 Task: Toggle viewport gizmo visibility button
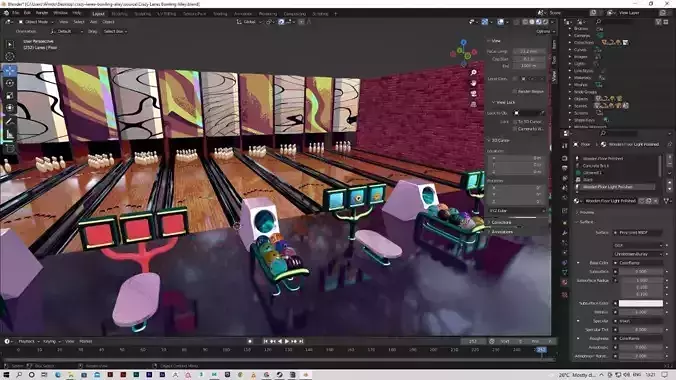pyautogui.click(x=485, y=22)
